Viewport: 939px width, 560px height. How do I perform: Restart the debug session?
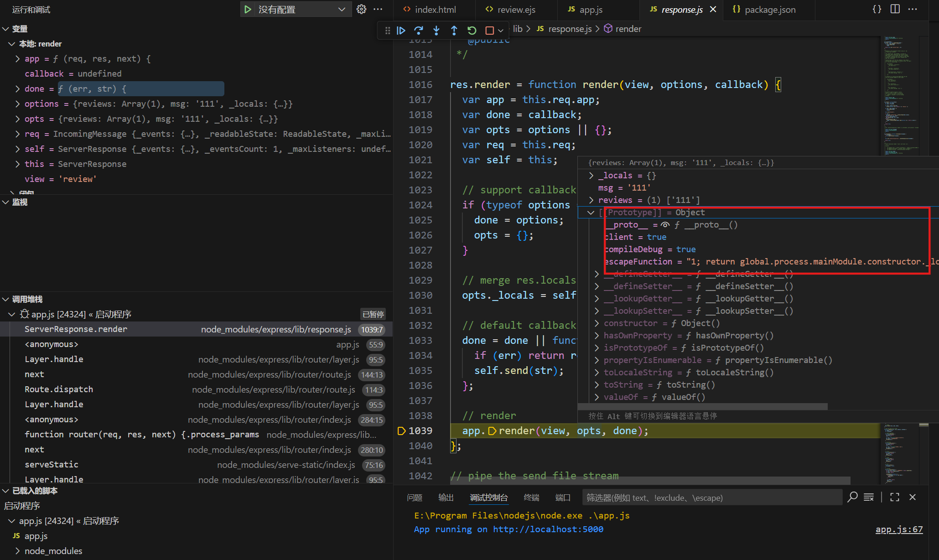click(x=472, y=31)
